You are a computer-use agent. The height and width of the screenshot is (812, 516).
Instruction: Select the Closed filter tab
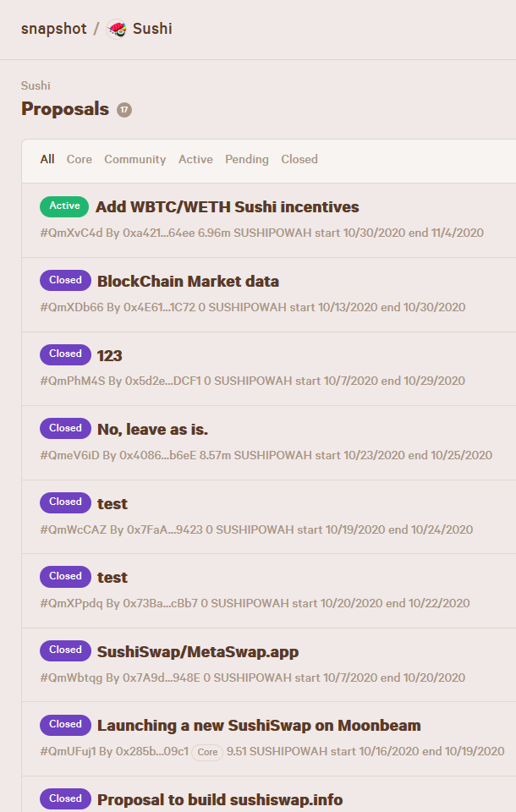click(x=299, y=160)
